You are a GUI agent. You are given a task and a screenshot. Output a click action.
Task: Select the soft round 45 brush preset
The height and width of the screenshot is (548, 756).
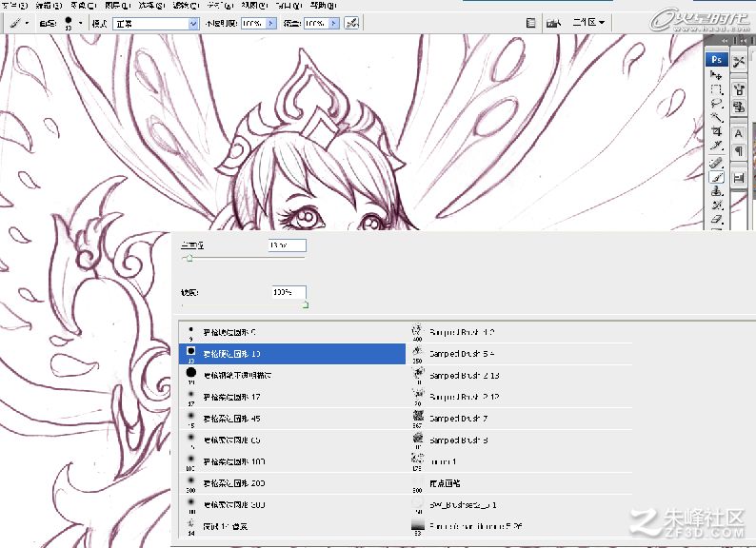click(292, 419)
